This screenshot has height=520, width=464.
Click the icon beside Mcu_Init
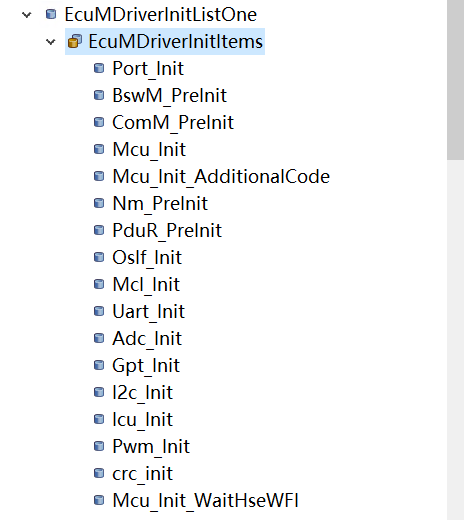pos(99,149)
